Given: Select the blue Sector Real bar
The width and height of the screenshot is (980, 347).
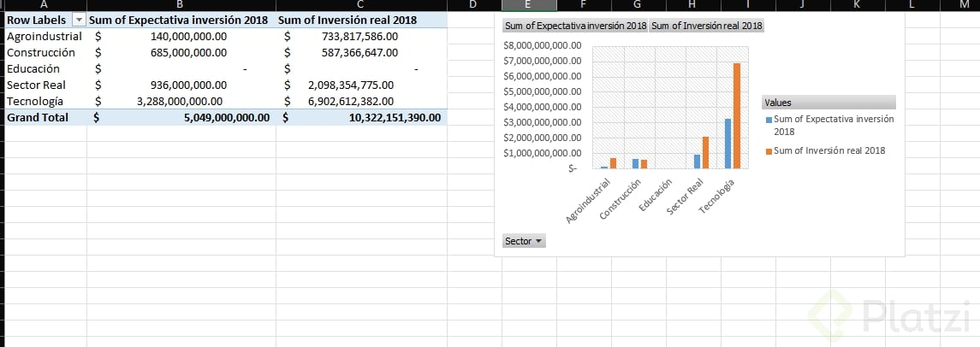Looking at the screenshot, I should [698, 162].
